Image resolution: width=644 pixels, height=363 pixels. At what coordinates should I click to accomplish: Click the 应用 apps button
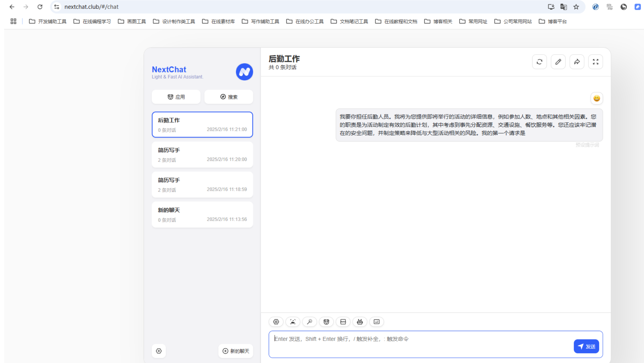[x=176, y=97]
